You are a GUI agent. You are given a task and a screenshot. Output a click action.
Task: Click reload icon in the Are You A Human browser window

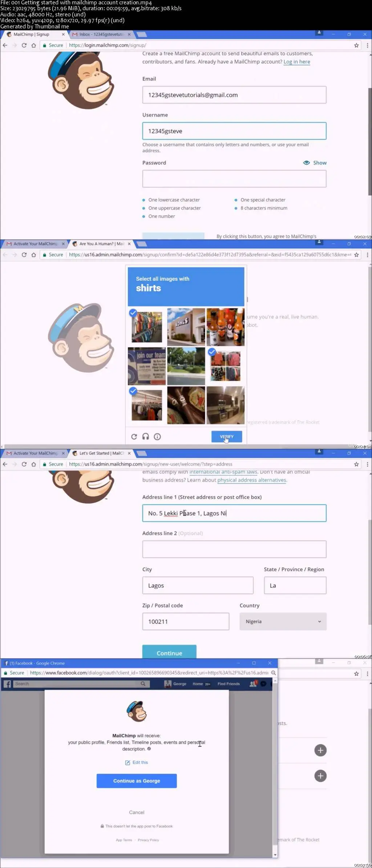[24, 255]
